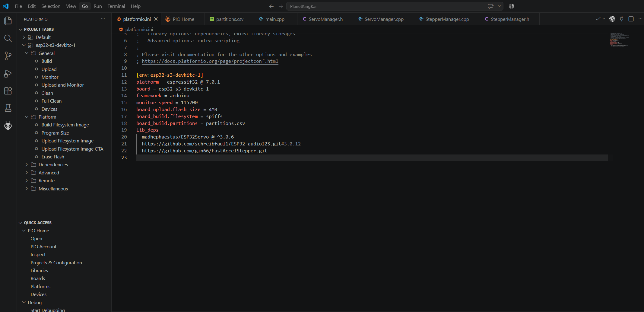Screen dimensions: 644x312
Task: Click the editor minimap preview
Action: [620, 40]
